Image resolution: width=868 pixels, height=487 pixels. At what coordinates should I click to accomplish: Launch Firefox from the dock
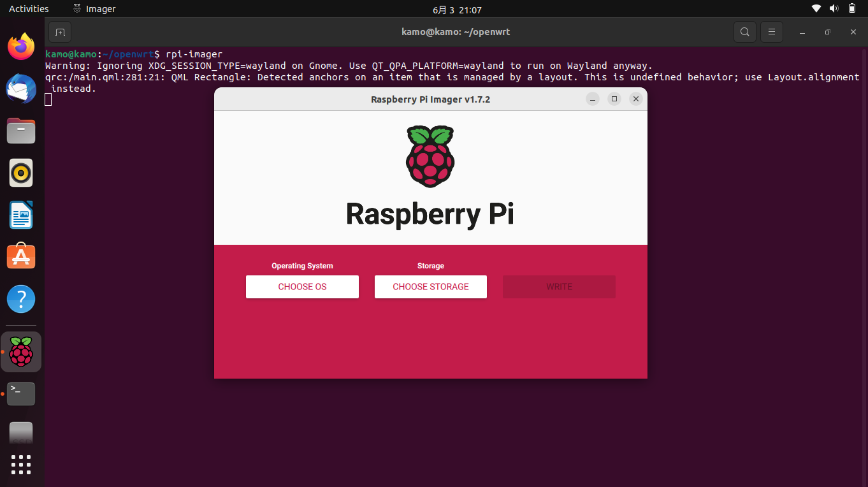click(x=21, y=47)
